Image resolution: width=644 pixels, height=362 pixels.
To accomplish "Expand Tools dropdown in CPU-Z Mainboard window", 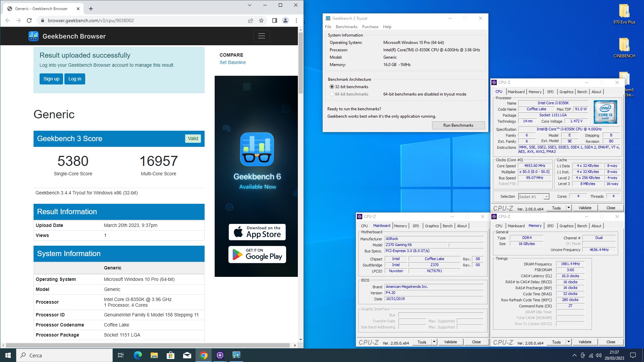I will click(x=434, y=342).
